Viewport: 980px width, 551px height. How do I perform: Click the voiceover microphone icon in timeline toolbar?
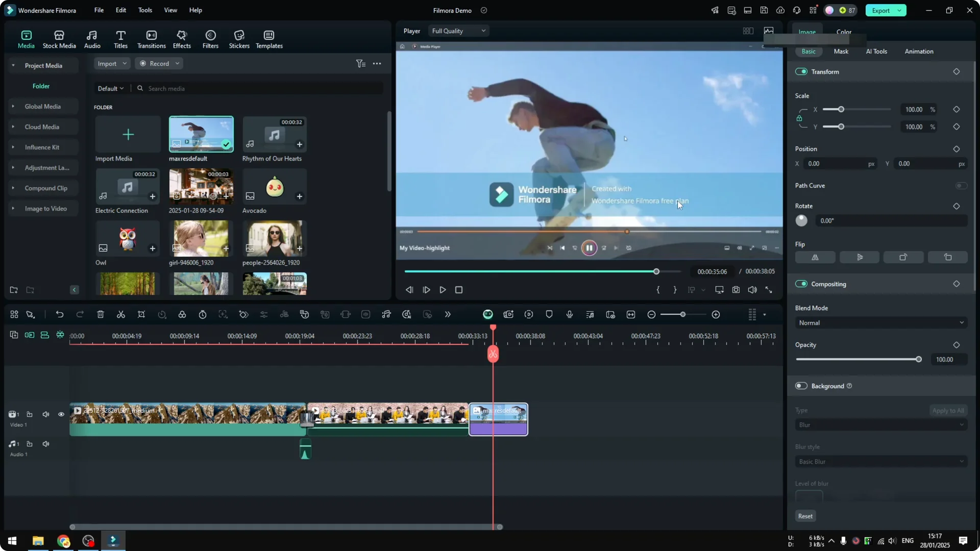[570, 315]
